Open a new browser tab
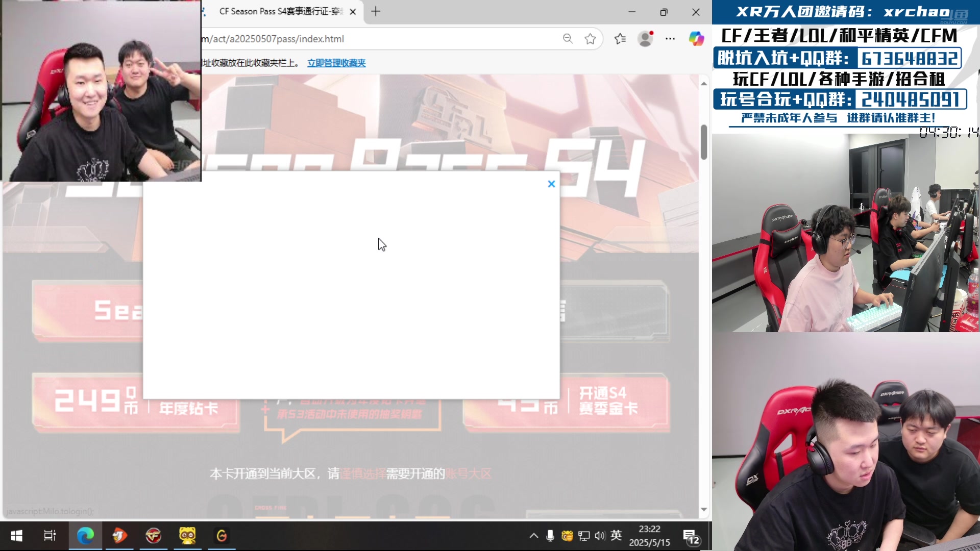The width and height of the screenshot is (980, 551). coord(376,12)
